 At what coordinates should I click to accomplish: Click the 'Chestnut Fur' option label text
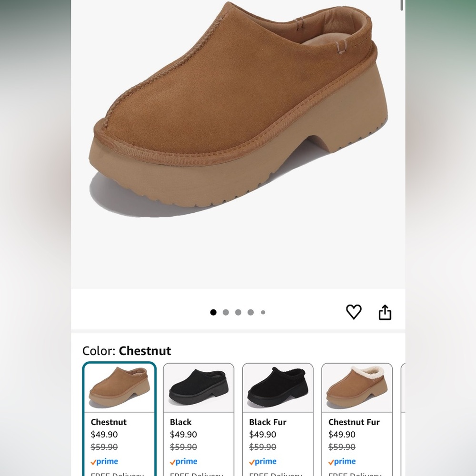(354, 422)
